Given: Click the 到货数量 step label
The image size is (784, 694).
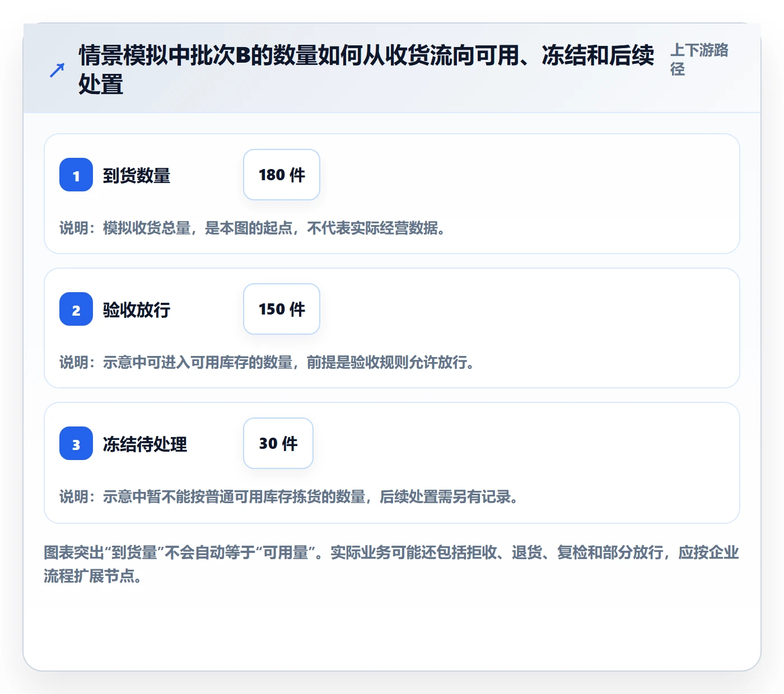Looking at the screenshot, I should [137, 176].
